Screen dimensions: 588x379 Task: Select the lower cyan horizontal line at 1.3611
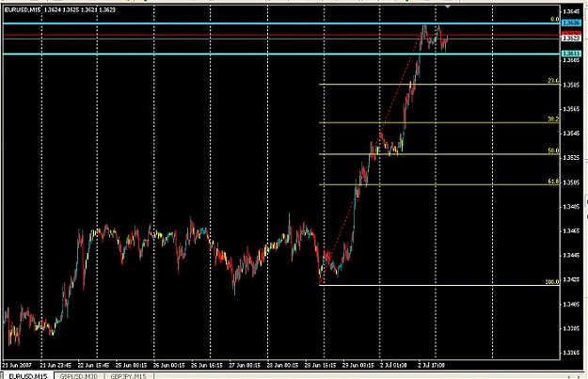[x=281, y=54]
